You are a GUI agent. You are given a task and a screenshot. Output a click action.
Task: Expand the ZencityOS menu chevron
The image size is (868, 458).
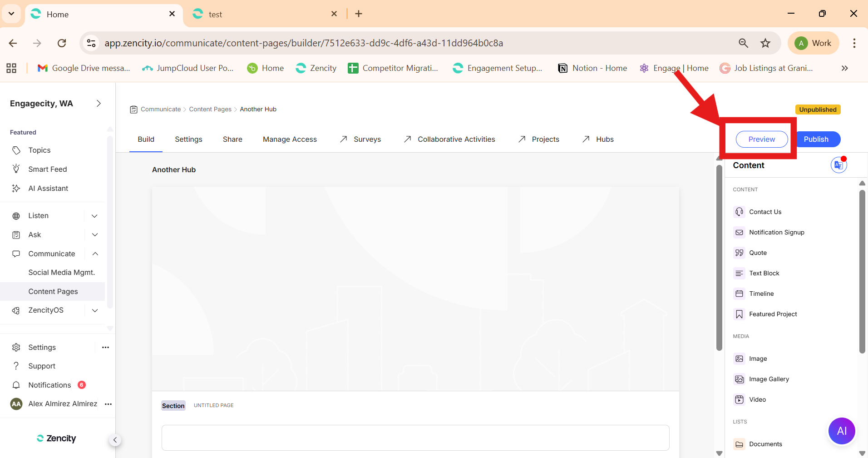[x=95, y=310]
